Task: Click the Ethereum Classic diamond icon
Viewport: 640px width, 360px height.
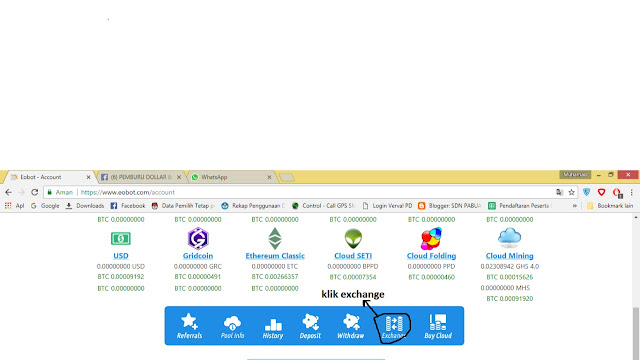Action: [x=275, y=238]
